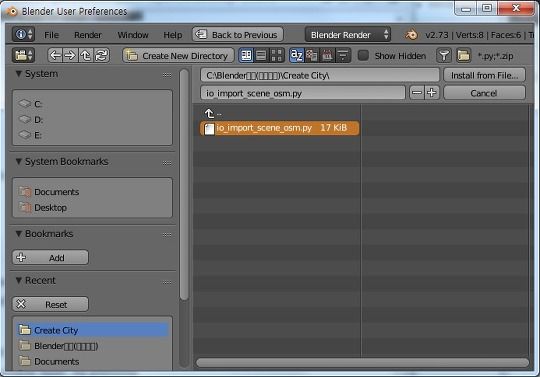The image size is (540, 377).
Task: Click Reset recent list button
Action: (50, 304)
